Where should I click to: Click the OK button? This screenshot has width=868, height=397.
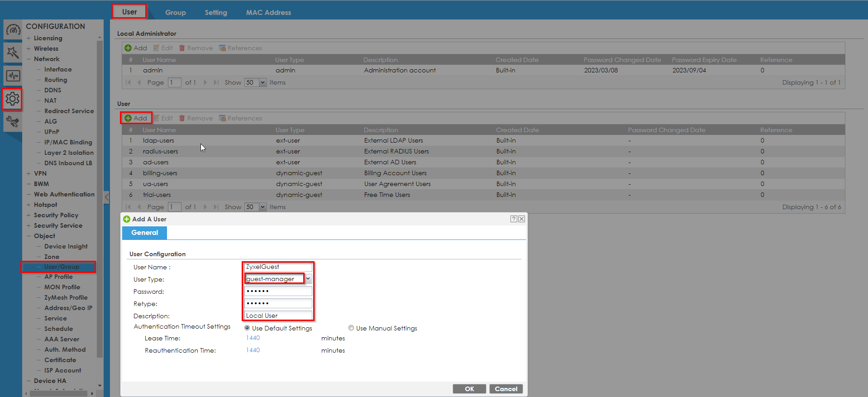(469, 389)
